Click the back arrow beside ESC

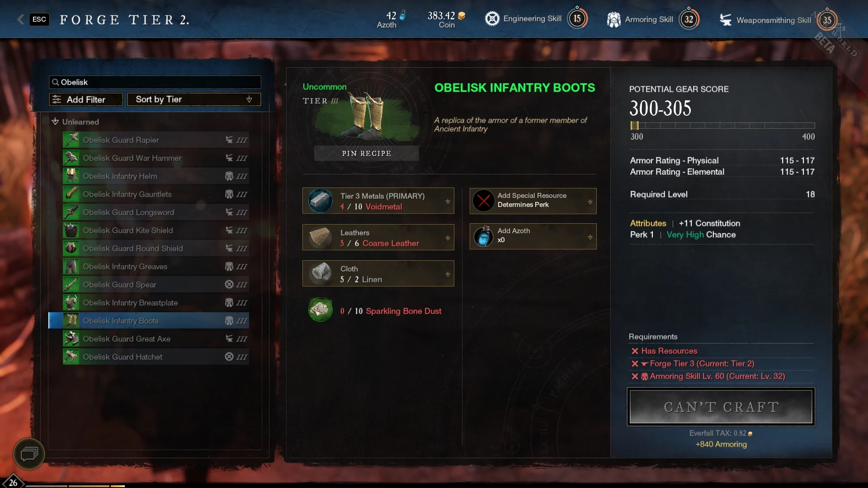20,19
